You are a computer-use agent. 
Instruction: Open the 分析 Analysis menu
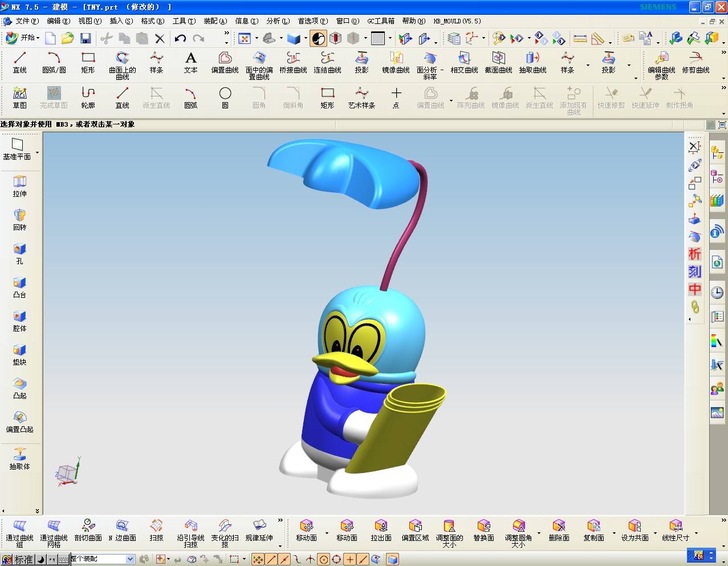pyautogui.click(x=278, y=21)
